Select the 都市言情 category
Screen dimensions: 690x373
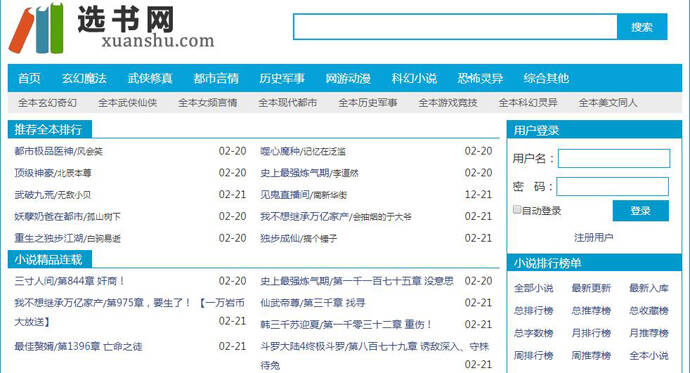pos(216,78)
